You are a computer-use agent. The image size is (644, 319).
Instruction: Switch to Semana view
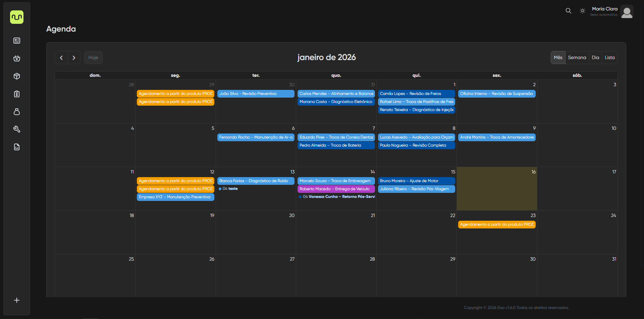pyautogui.click(x=577, y=58)
